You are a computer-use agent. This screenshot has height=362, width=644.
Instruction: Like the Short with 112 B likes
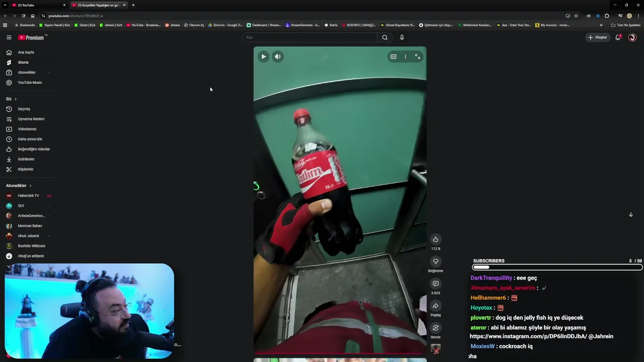436,239
